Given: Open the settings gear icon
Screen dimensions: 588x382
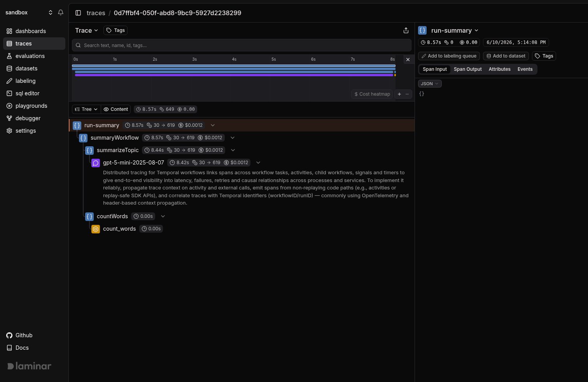Looking at the screenshot, I should 9,131.
